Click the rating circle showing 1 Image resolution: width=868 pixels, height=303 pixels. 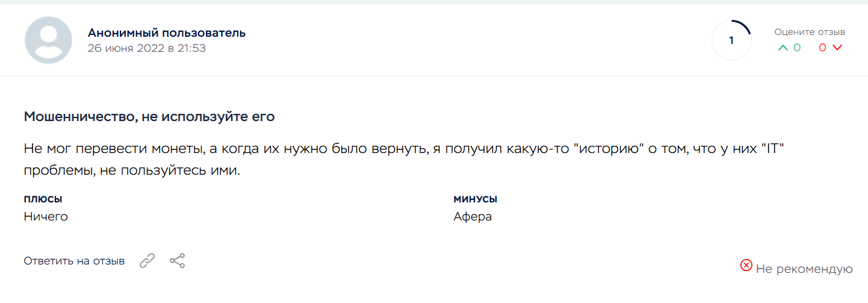731,41
